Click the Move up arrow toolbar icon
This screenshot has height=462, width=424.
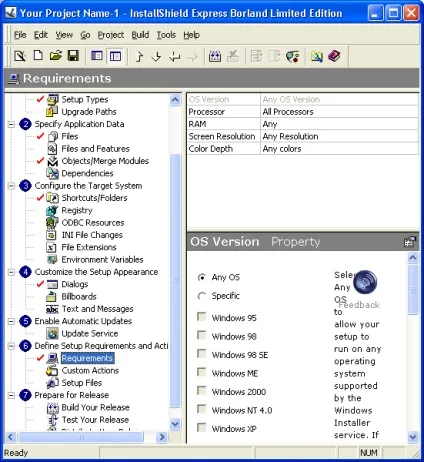coord(139,56)
